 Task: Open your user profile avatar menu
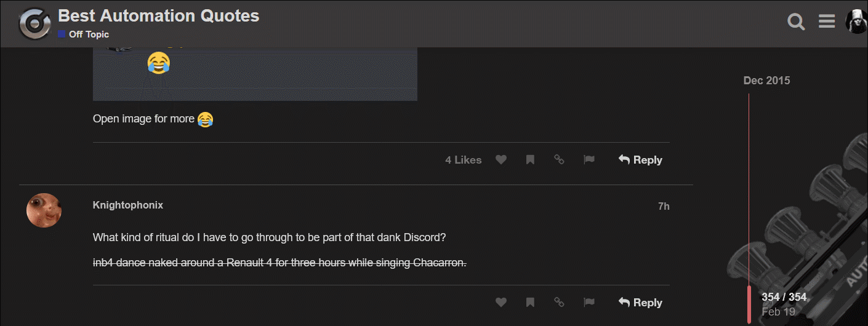856,22
